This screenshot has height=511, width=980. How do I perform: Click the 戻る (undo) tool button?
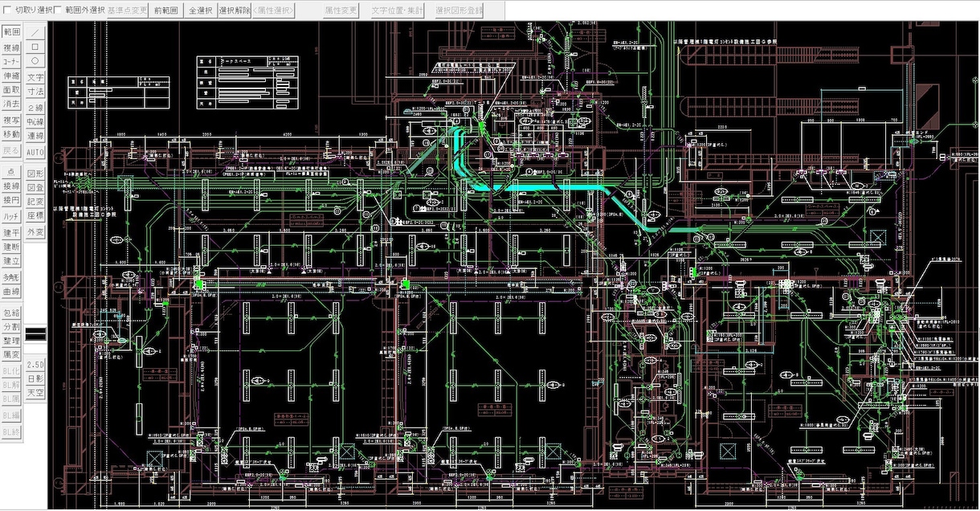tap(11, 150)
